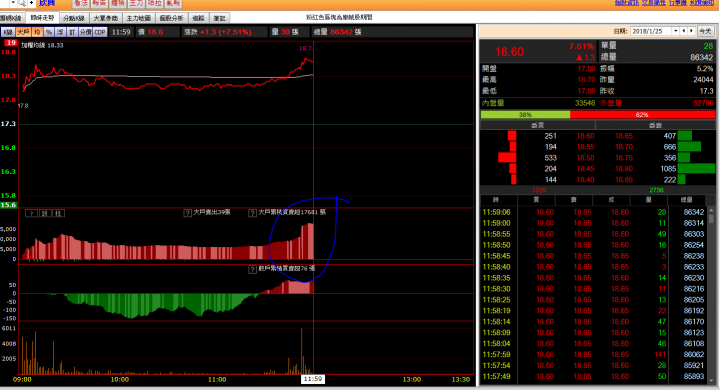Toggle the 大戶 indicator button
The image size is (720, 390).
[x=23, y=32]
